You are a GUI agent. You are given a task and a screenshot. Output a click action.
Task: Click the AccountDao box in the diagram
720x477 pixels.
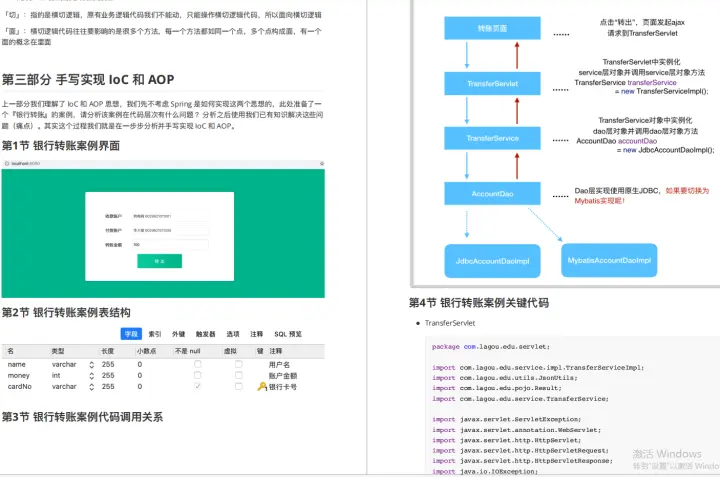pyautogui.click(x=492, y=192)
